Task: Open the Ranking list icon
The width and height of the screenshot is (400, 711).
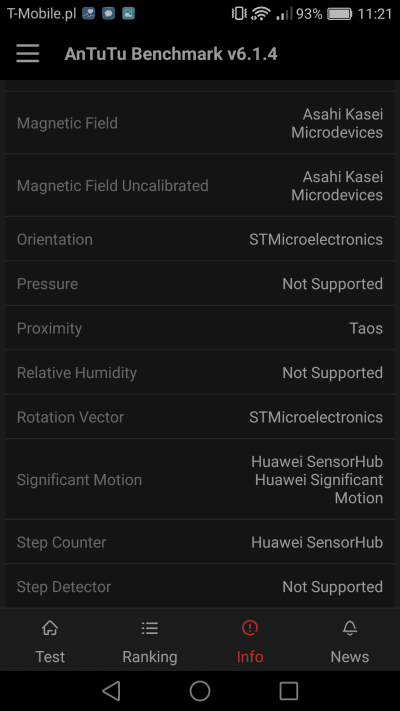Action: [150, 628]
